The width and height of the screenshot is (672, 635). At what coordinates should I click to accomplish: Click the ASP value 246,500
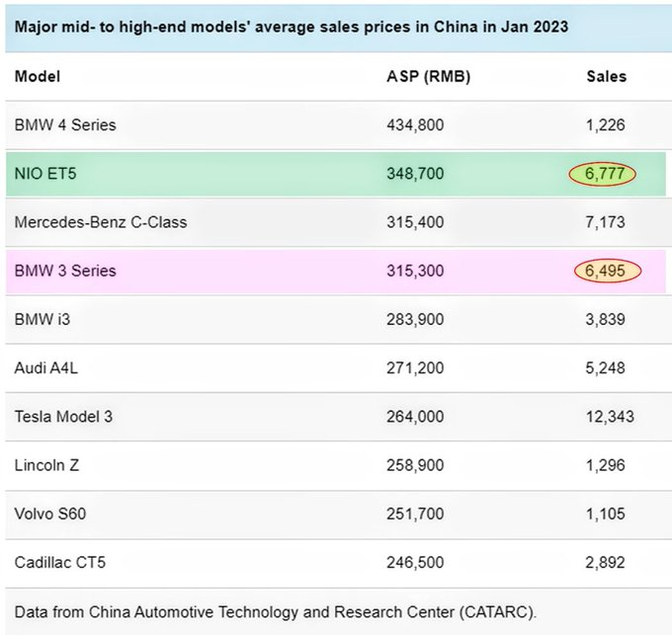(x=415, y=563)
